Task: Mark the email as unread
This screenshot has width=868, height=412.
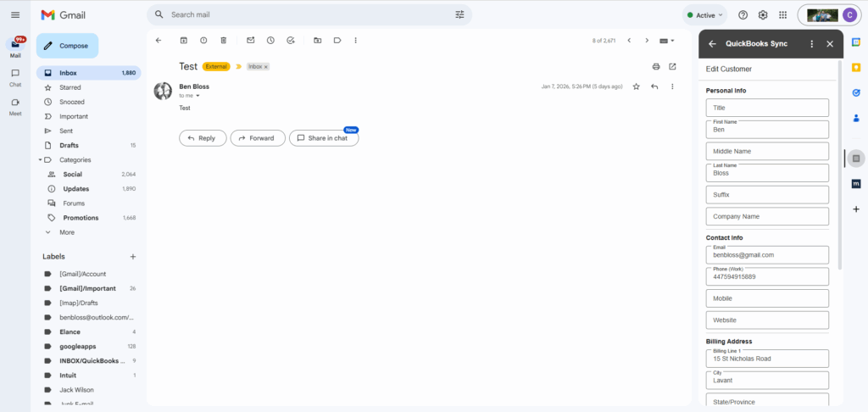Action: [251, 41]
